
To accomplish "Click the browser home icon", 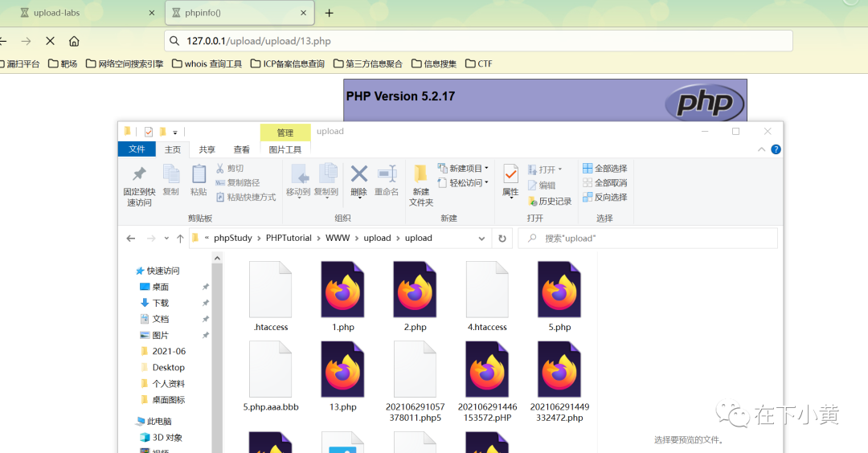I will (74, 41).
